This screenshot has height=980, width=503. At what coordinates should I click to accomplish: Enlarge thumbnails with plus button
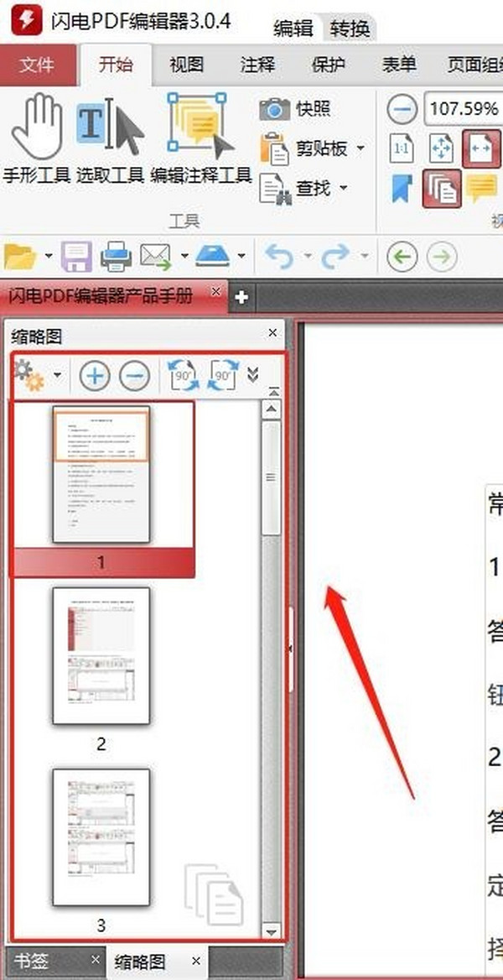click(95, 376)
